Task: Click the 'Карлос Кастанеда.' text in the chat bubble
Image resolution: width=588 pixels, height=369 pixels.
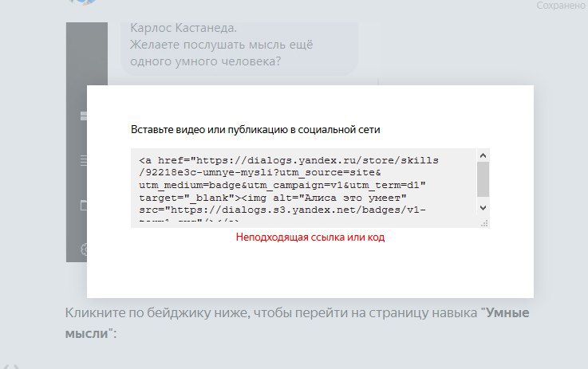Action: point(184,28)
